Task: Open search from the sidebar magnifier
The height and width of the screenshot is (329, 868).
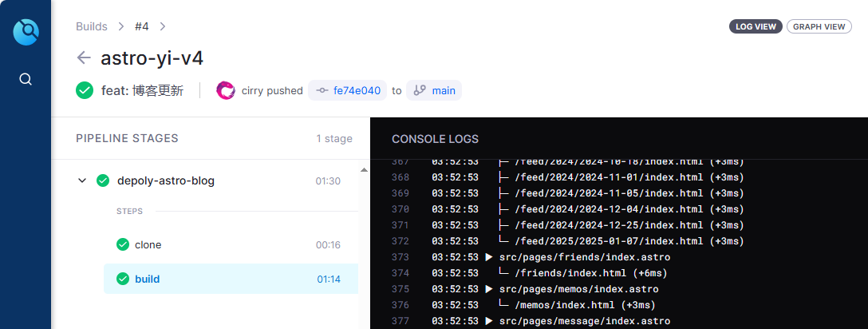Action: click(x=26, y=79)
